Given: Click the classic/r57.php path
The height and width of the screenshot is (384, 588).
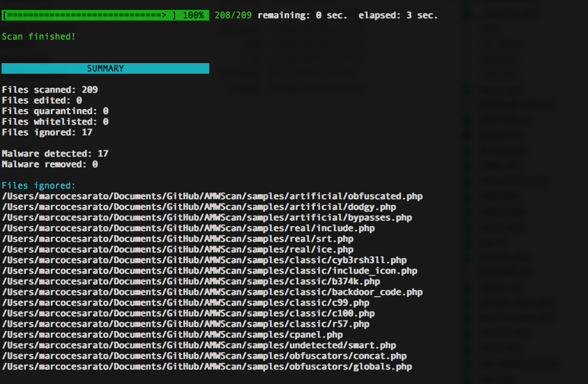Looking at the screenshot, I should tap(186, 324).
